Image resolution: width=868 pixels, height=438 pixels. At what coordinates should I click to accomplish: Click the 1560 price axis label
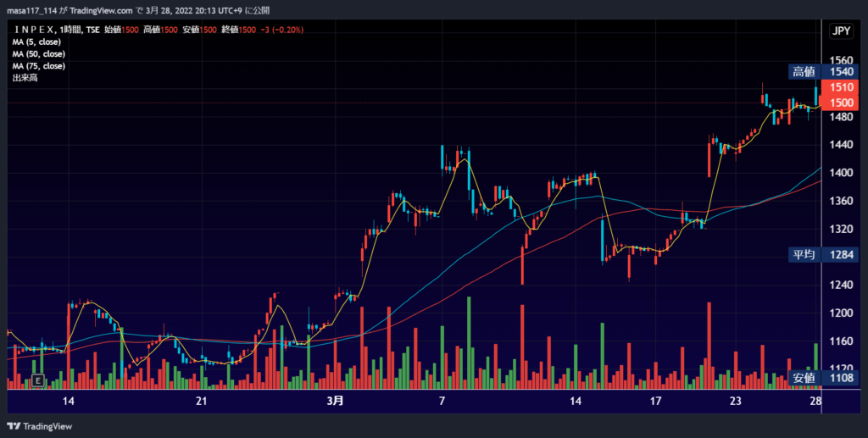pos(841,61)
